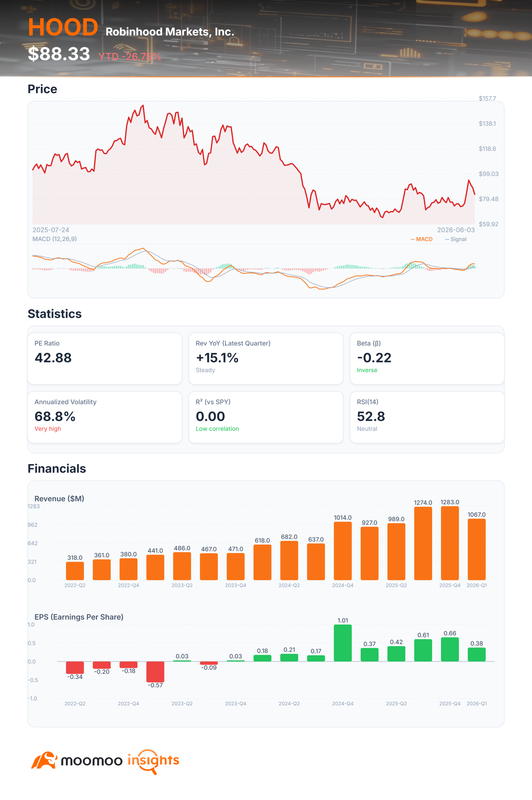Click the red EPS bar labeled -0.34

(x=75, y=668)
